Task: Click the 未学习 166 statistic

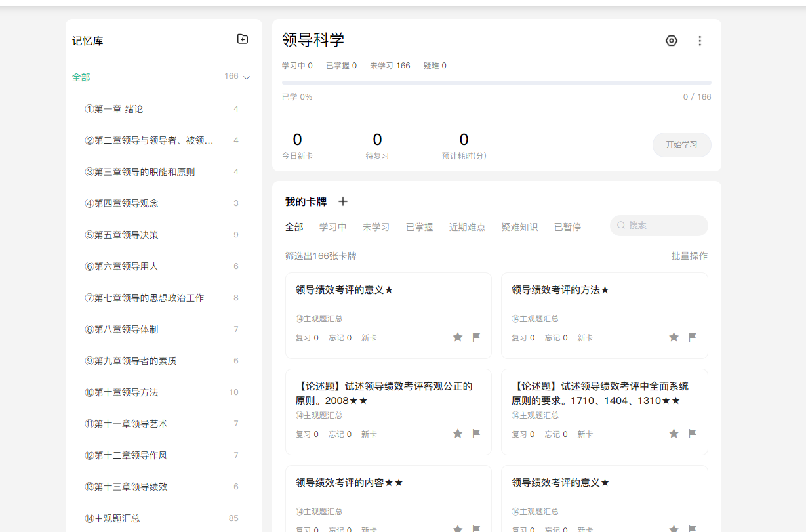Action: click(x=390, y=66)
